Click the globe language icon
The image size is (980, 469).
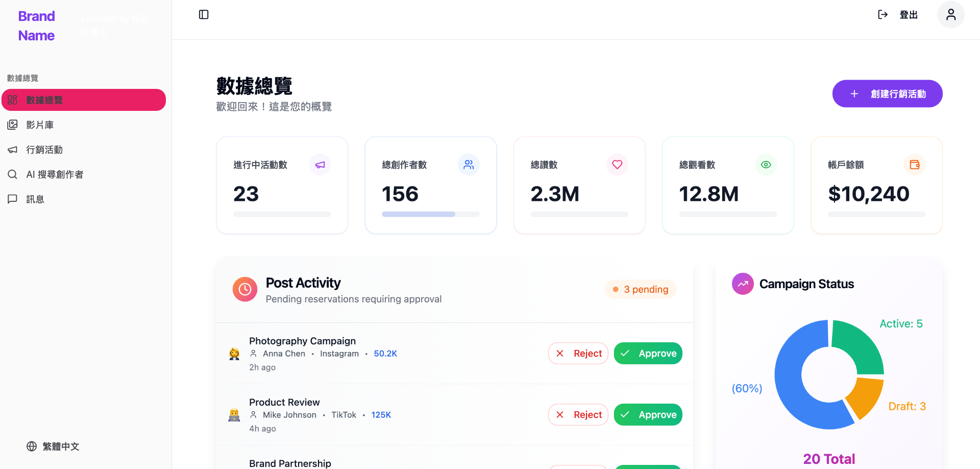point(32,446)
